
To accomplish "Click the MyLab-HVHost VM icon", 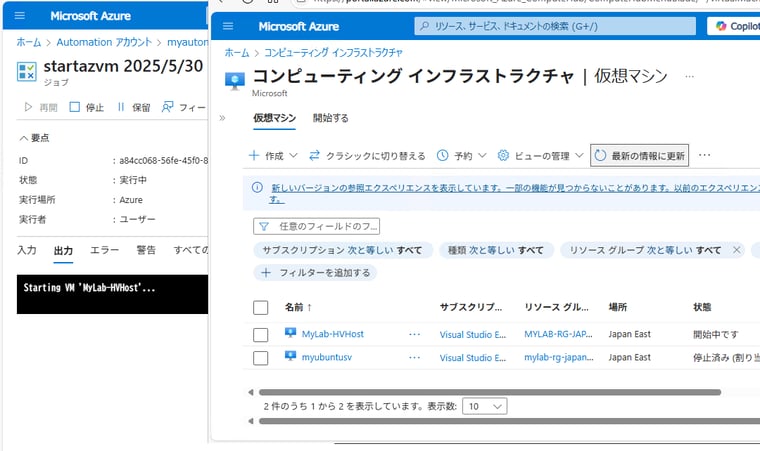I will pos(290,333).
